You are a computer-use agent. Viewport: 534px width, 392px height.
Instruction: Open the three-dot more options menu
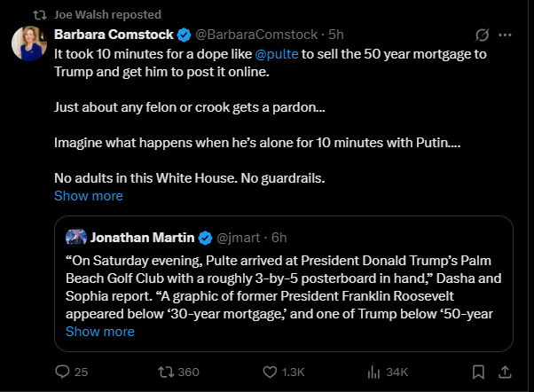click(x=506, y=36)
